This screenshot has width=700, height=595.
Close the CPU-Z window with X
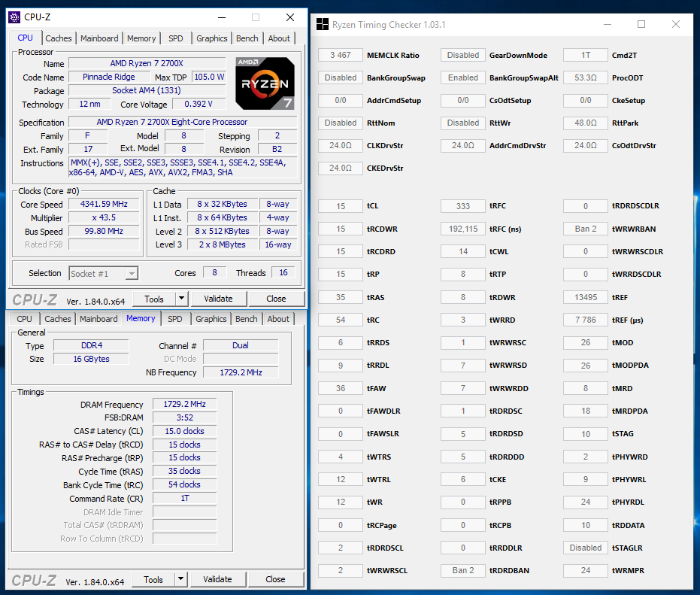pos(290,17)
